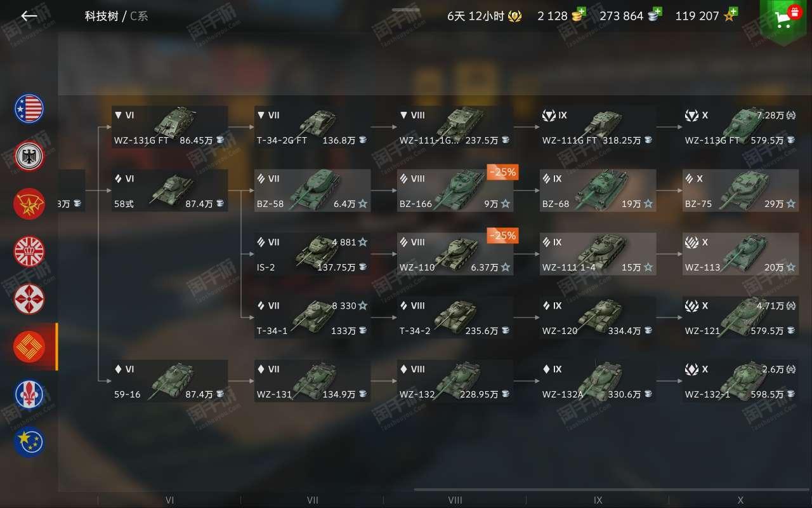The image size is (812, 508).
Task: Click the horizontal tier scrollbar
Action: coord(612,490)
